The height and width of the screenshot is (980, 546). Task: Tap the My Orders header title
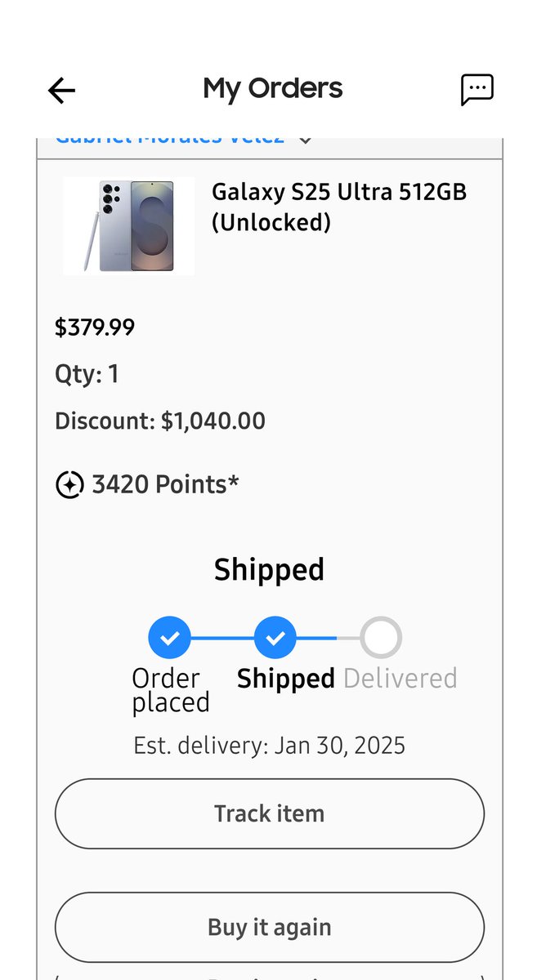[x=273, y=89]
